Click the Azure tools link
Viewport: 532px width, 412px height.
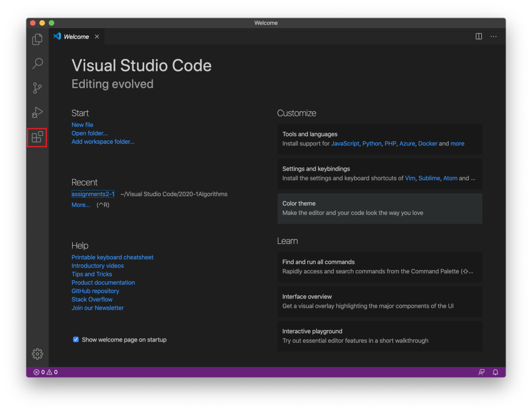click(407, 144)
